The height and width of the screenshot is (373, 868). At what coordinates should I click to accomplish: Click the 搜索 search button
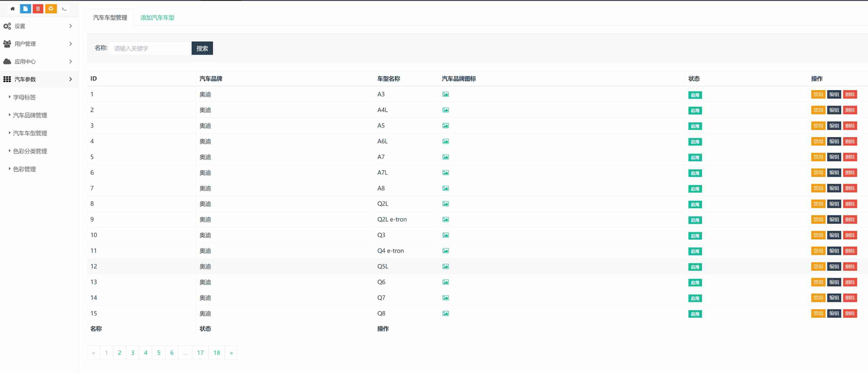202,48
